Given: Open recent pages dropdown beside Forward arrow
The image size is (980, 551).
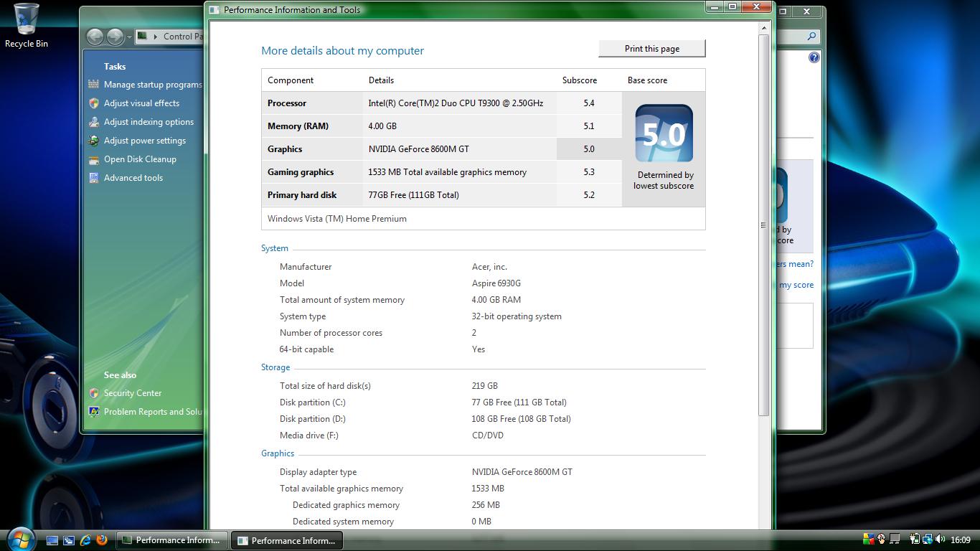Looking at the screenshot, I should tap(129, 37).
